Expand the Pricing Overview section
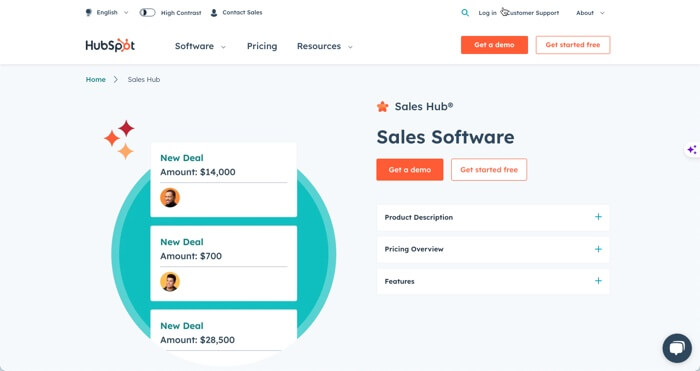 tap(493, 249)
